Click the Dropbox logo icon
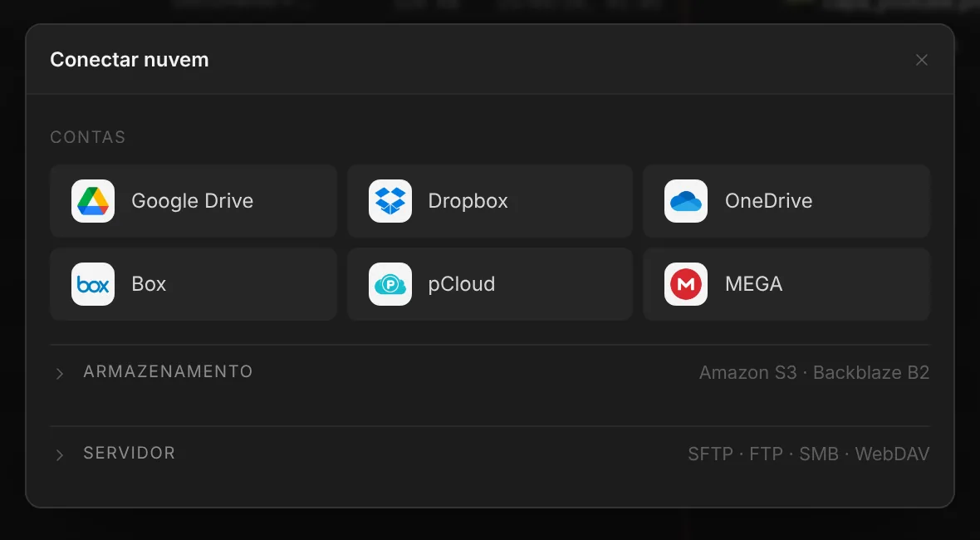 tap(390, 201)
